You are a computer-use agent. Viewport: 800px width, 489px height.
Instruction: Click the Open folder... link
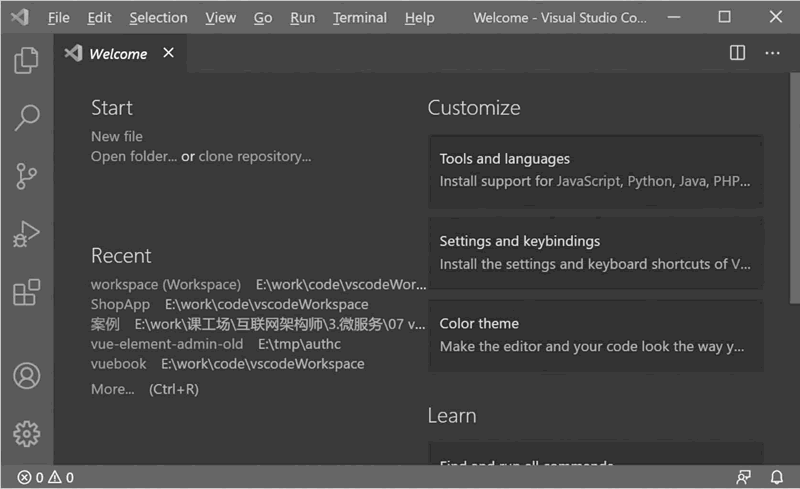tap(134, 156)
